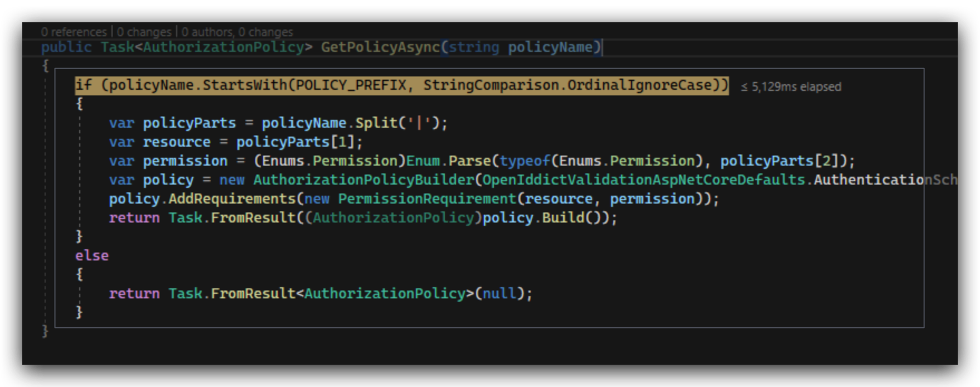This screenshot has height=387, width=980.
Task: Click Enum.Parse on the permission line
Action: click(x=448, y=161)
